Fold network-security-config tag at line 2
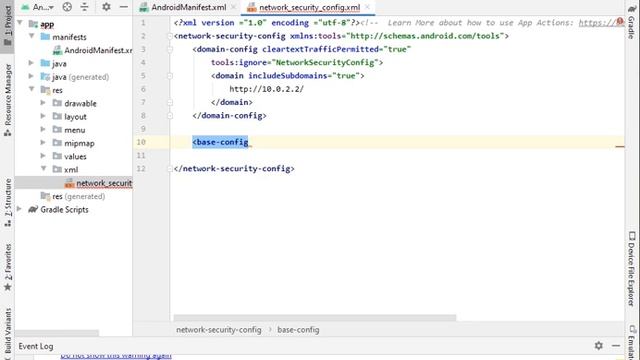Image resolution: width=640 pixels, height=360 pixels. (x=170, y=36)
